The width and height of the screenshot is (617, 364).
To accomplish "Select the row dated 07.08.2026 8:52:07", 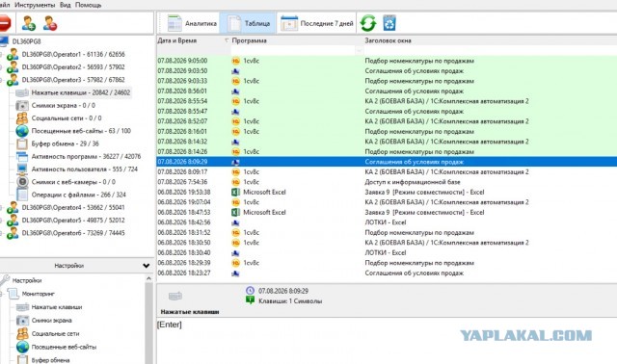I will [387, 121].
